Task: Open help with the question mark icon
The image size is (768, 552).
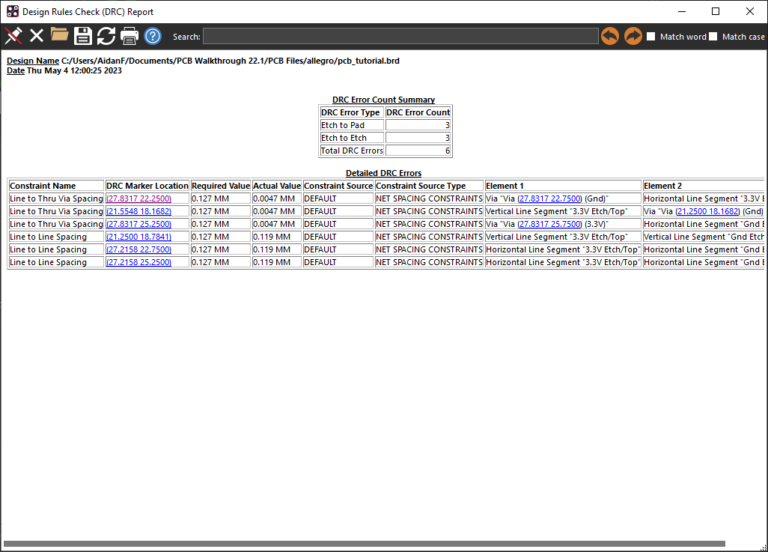Action: click(153, 36)
